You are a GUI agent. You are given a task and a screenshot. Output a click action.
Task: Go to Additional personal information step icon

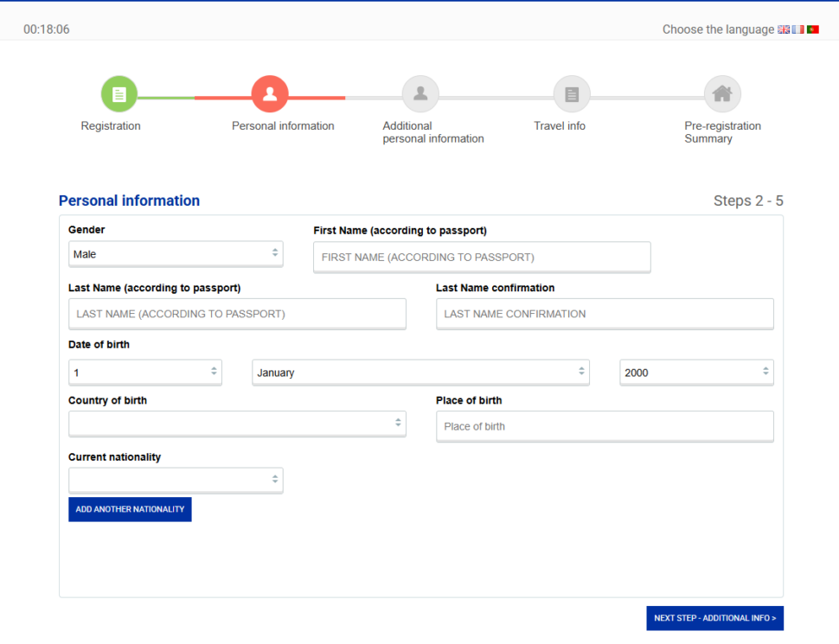click(x=420, y=94)
